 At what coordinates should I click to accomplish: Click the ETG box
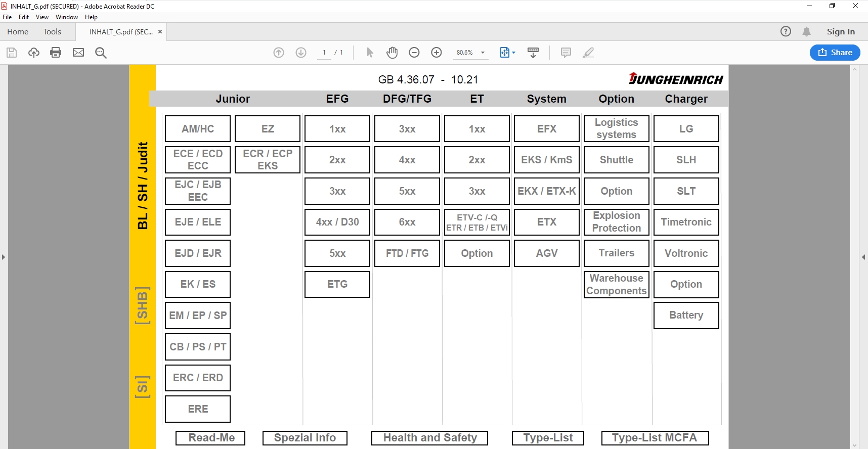click(337, 284)
